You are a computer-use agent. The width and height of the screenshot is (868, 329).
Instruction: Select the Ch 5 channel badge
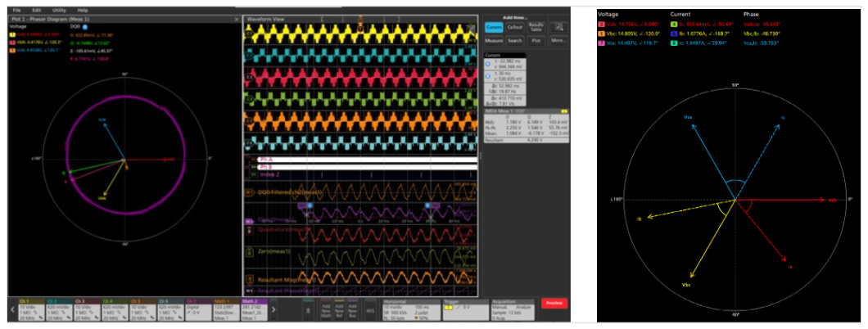142,309
